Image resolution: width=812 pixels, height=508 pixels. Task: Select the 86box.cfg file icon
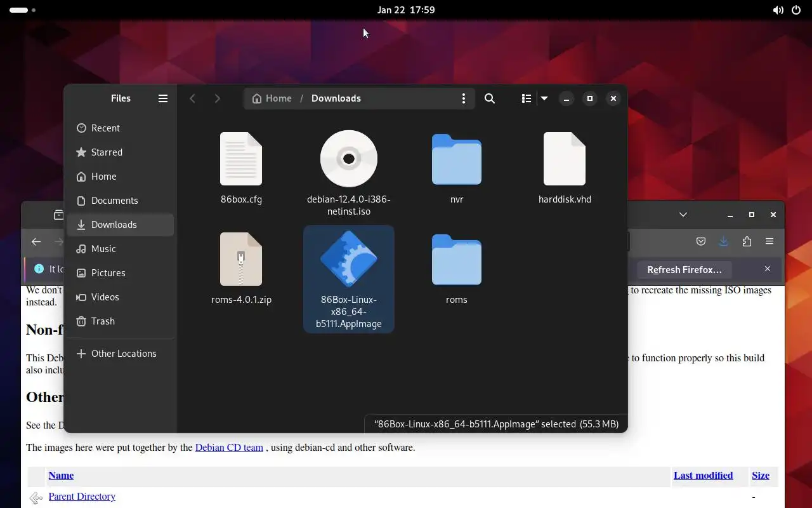pos(241,159)
